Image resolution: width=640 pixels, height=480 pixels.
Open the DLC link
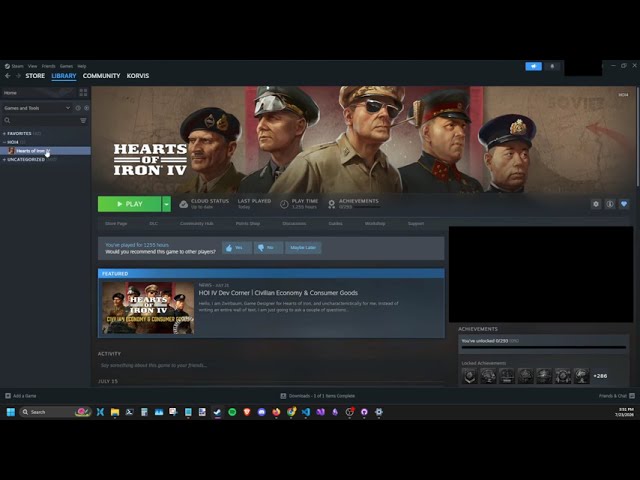pos(153,224)
